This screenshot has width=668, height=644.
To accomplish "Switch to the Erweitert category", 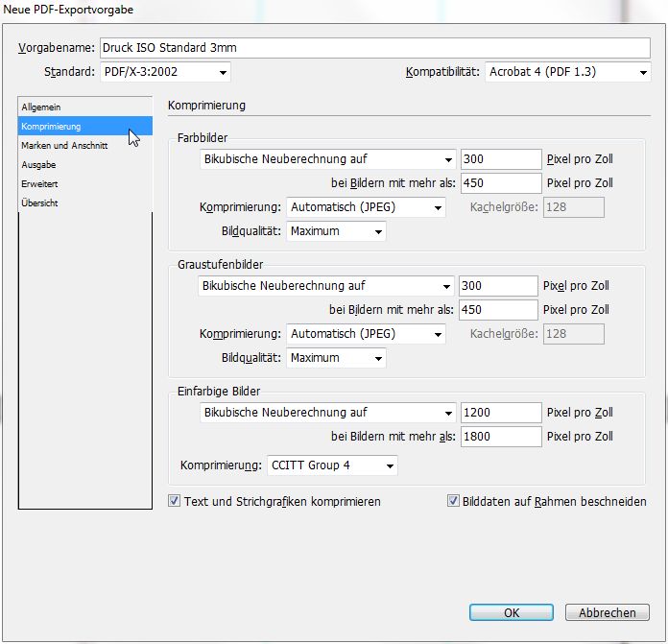I will click(x=40, y=183).
